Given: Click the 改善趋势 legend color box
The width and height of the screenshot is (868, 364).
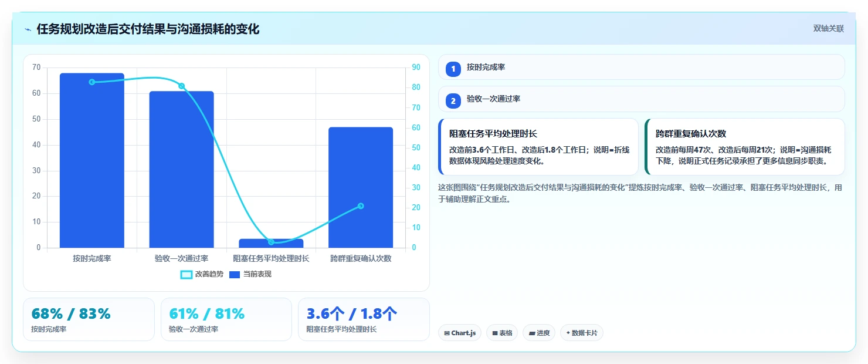Looking at the screenshot, I should (x=187, y=275).
